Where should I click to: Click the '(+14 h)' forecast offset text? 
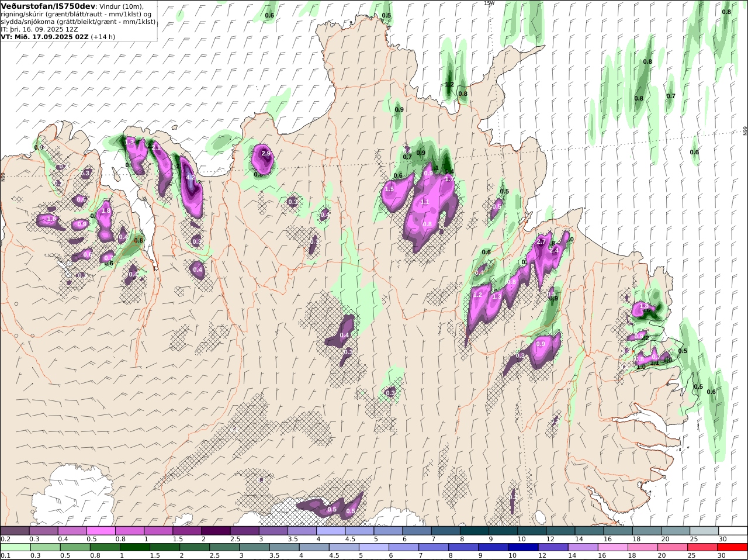103,36
